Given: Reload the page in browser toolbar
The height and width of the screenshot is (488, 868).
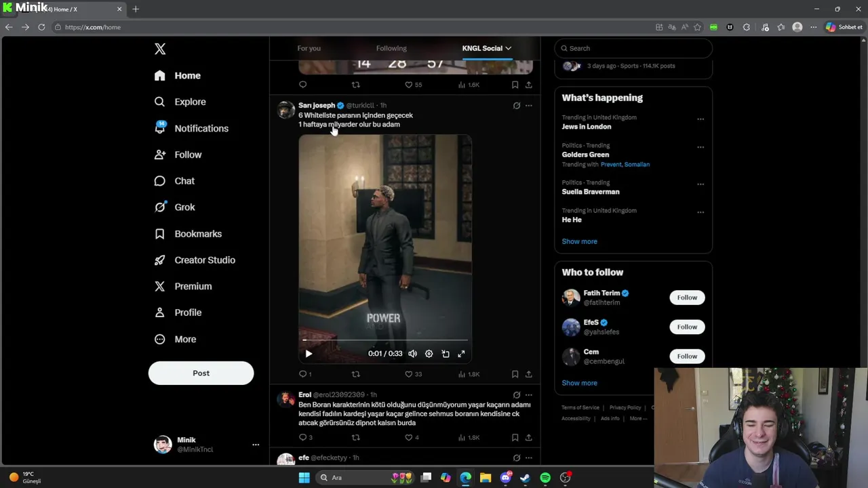Looking at the screenshot, I should 41,27.
